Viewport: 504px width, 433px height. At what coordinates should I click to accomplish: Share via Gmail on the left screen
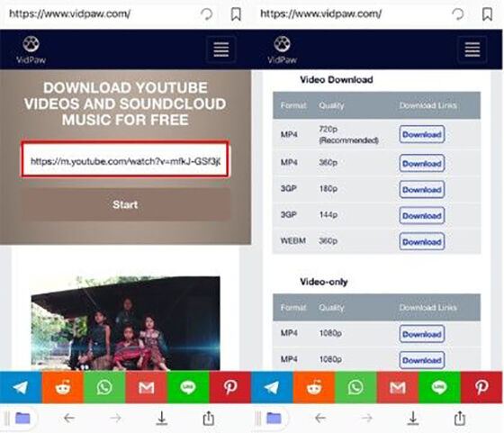tap(146, 387)
